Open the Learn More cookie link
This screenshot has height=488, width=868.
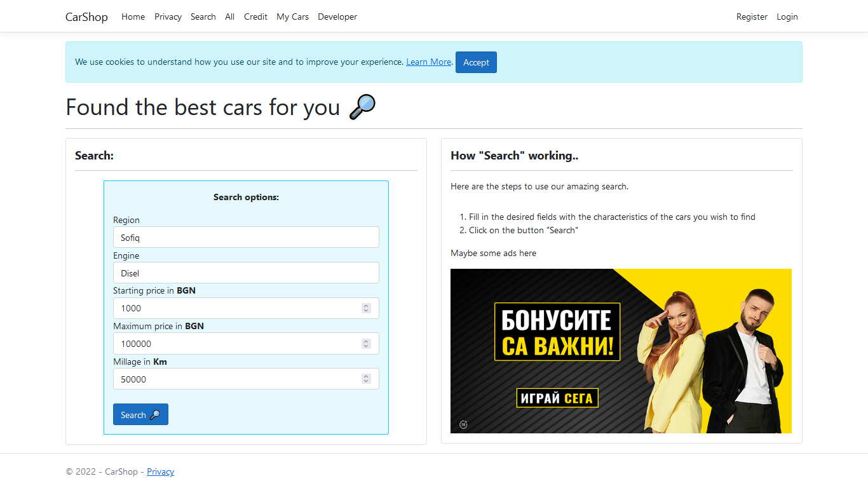(428, 62)
